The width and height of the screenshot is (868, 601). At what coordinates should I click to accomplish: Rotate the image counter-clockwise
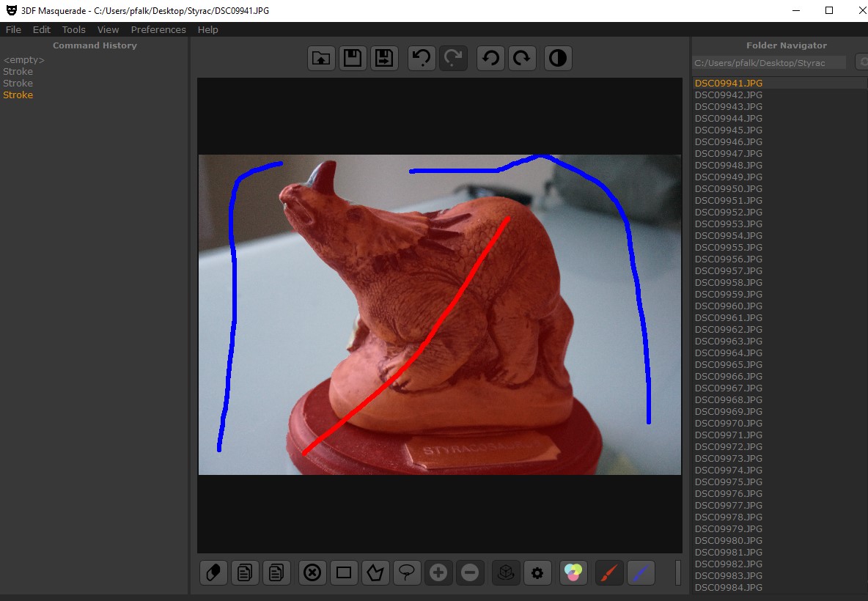point(490,59)
